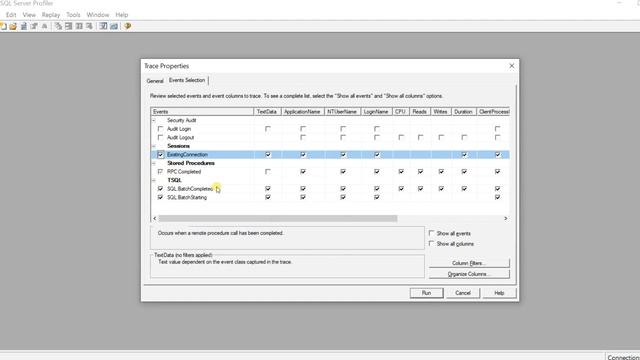Uncheck Writes for RPC:Completed
This screenshot has width=640, height=360.
point(441,171)
